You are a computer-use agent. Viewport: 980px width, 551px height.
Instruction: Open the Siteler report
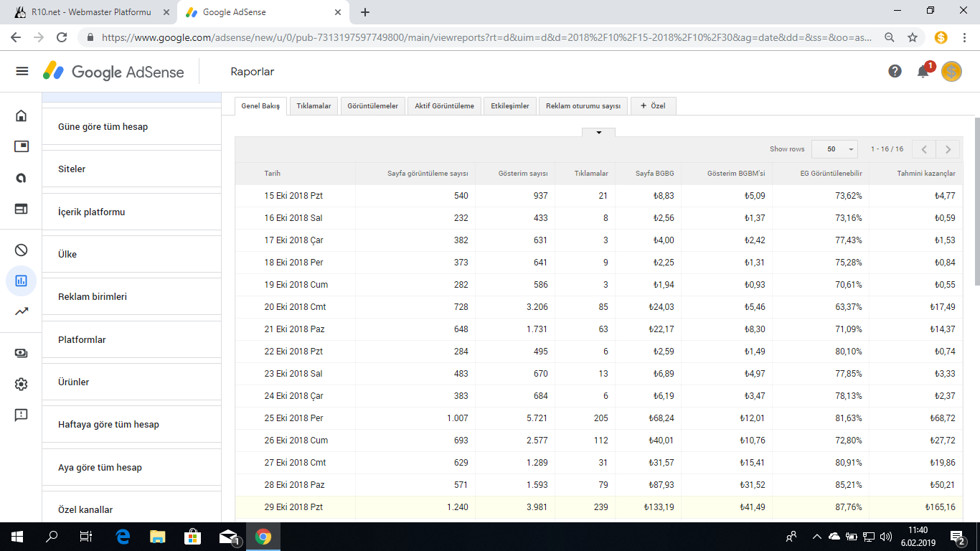point(131,169)
